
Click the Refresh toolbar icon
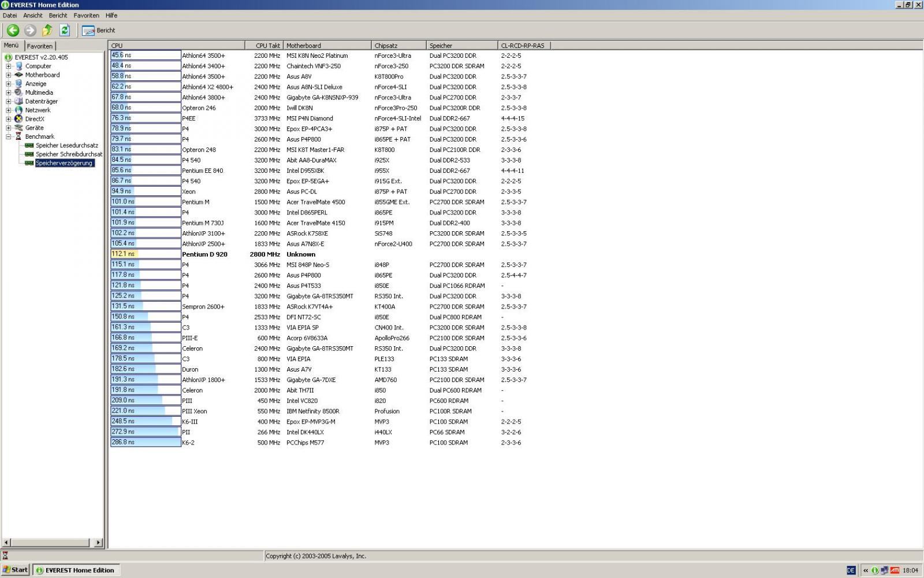pos(65,30)
